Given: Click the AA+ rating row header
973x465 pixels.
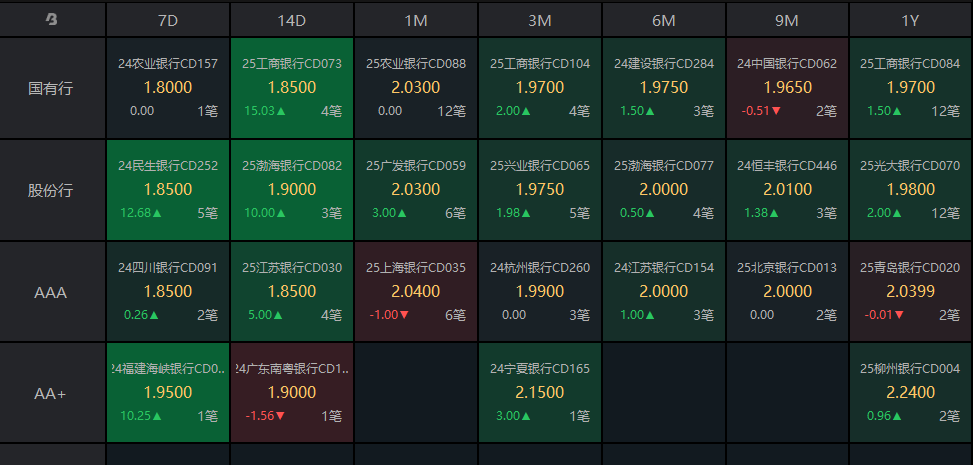Looking at the screenshot, I should tap(52, 394).
